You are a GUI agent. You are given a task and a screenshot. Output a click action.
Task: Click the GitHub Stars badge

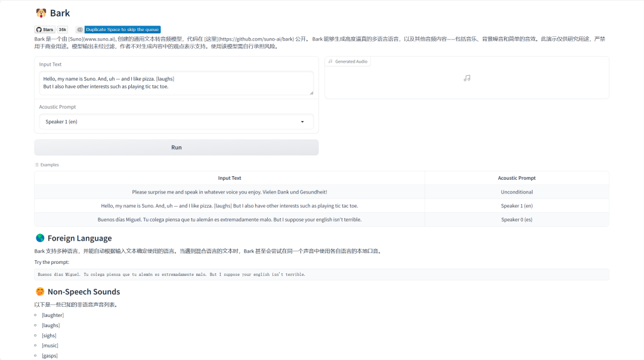coord(45,29)
